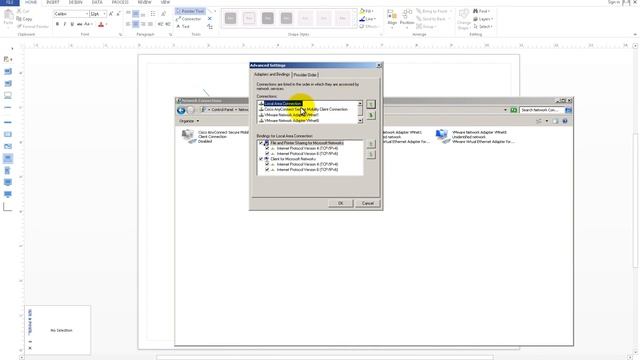
Task: Increase the font size with grow font
Action: 111,14
